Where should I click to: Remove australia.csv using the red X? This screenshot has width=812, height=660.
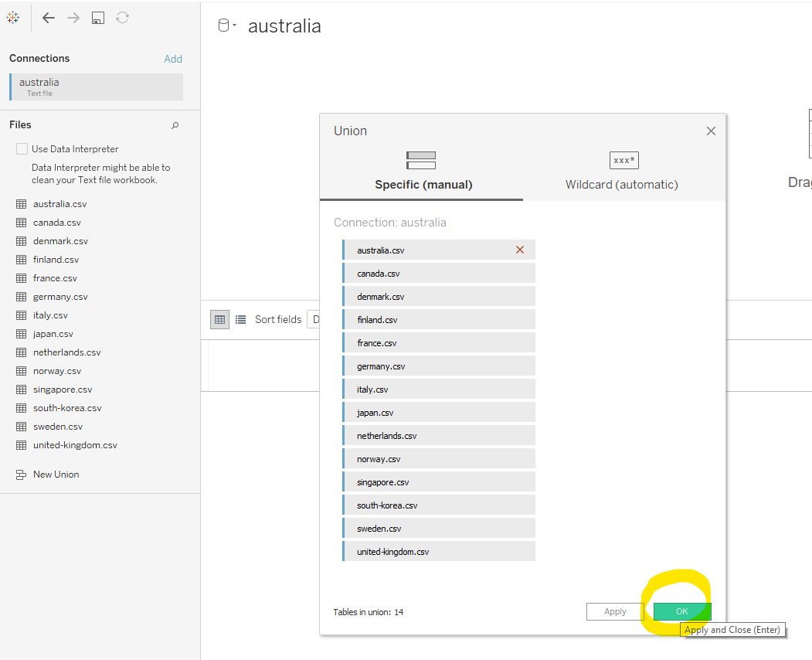pos(519,250)
